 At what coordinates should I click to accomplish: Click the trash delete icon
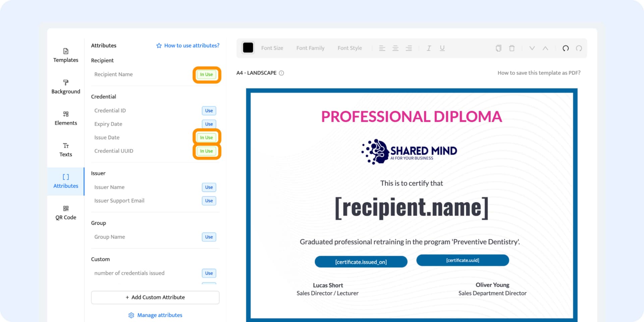point(512,48)
